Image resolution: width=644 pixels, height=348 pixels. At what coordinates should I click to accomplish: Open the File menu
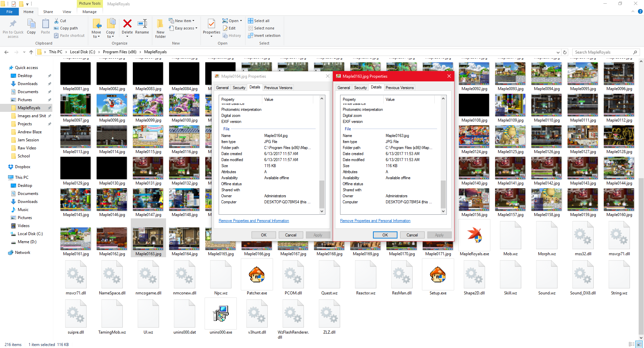pos(9,12)
